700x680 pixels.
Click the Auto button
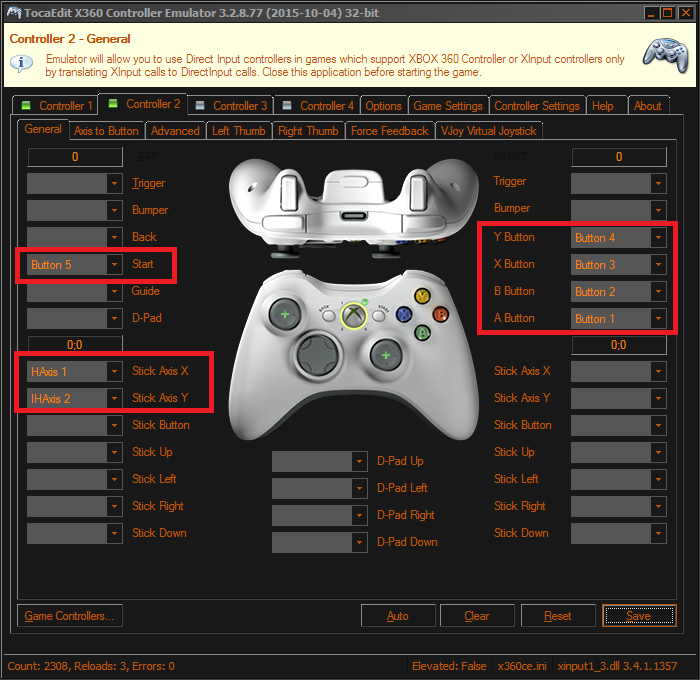[398, 616]
